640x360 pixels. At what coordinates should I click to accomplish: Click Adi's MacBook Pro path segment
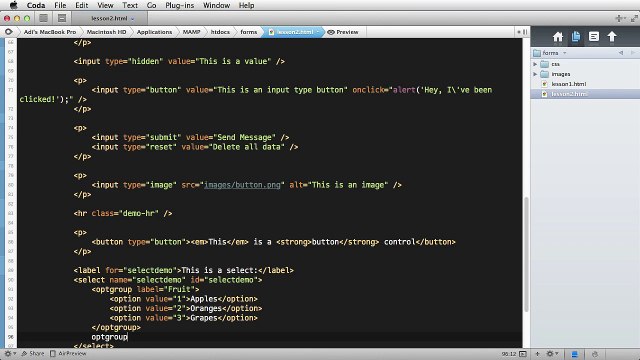coord(50,32)
